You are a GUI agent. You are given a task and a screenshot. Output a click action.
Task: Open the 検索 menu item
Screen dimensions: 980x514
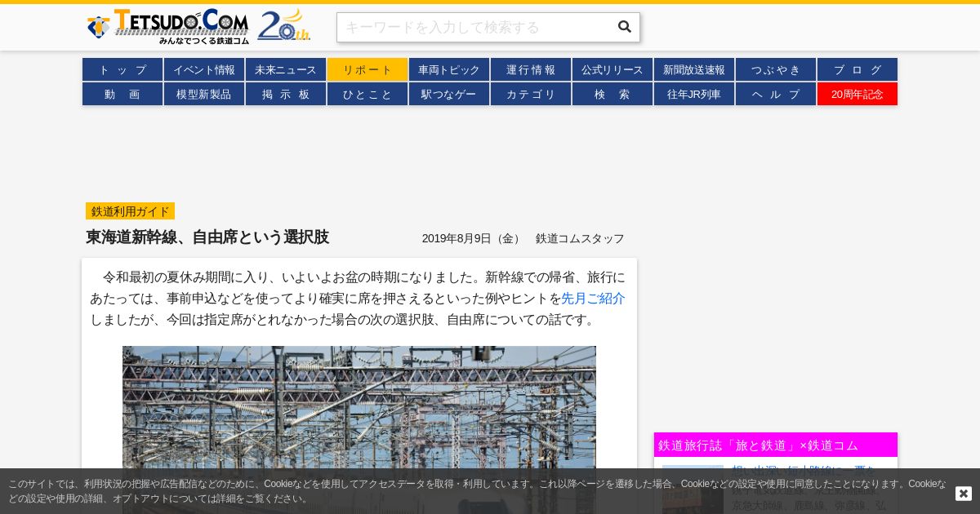(x=612, y=94)
